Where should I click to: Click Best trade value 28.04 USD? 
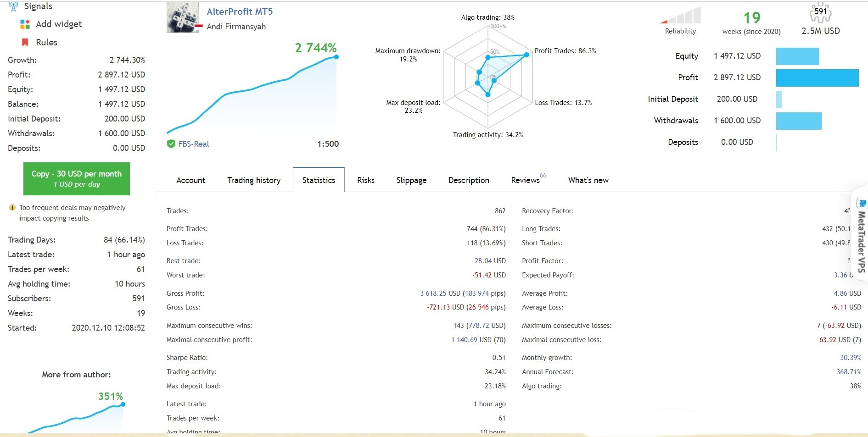click(x=490, y=261)
